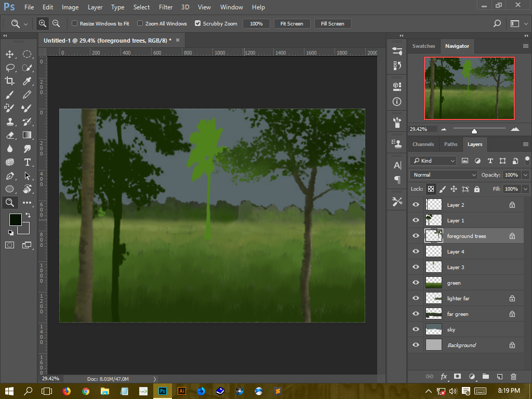Open the Layer menu

95,7
